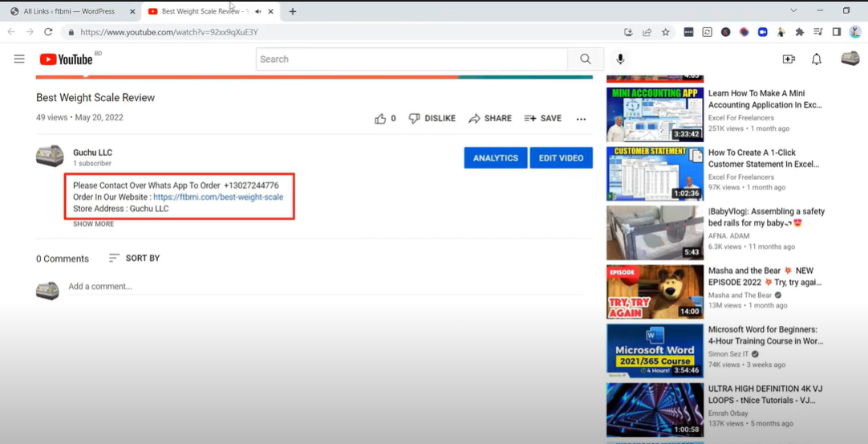Open BabyVlog Assembling safety bed rails title
Image resolution: width=868 pixels, height=444 pixels.
coord(766,218)
